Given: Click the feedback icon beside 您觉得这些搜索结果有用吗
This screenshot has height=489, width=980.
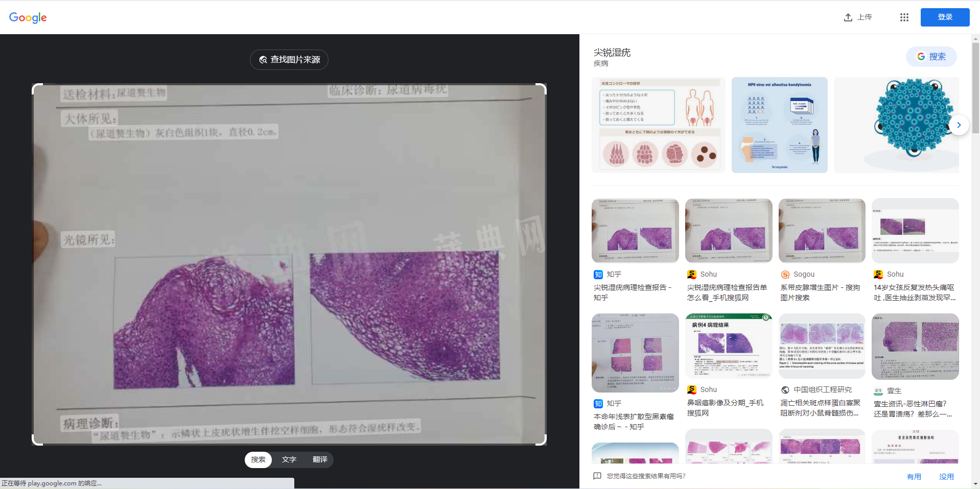Looking at the screenshot, I should point(597,476).
